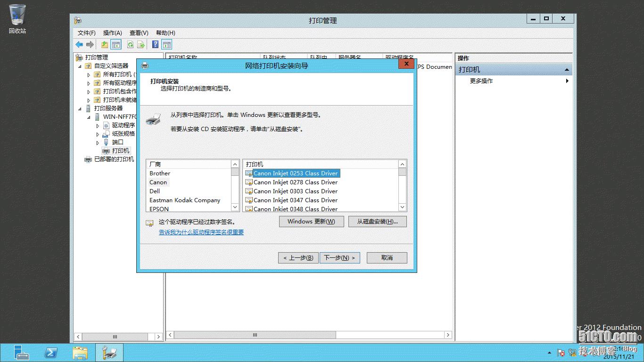Expand the 驱动程序 tree node
Image resolution: width=644 pixels, height=362 pixels.
98,125
